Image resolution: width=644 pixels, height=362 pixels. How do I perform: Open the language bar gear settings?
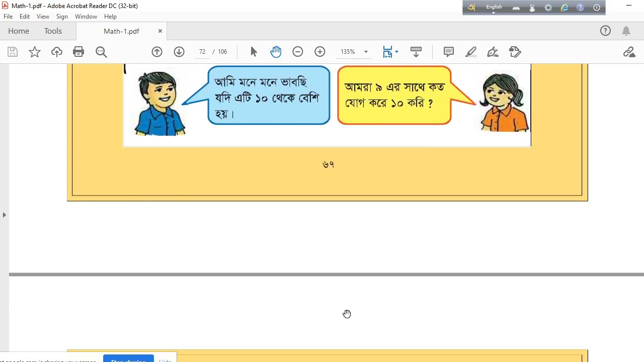[x=548, y=8]
